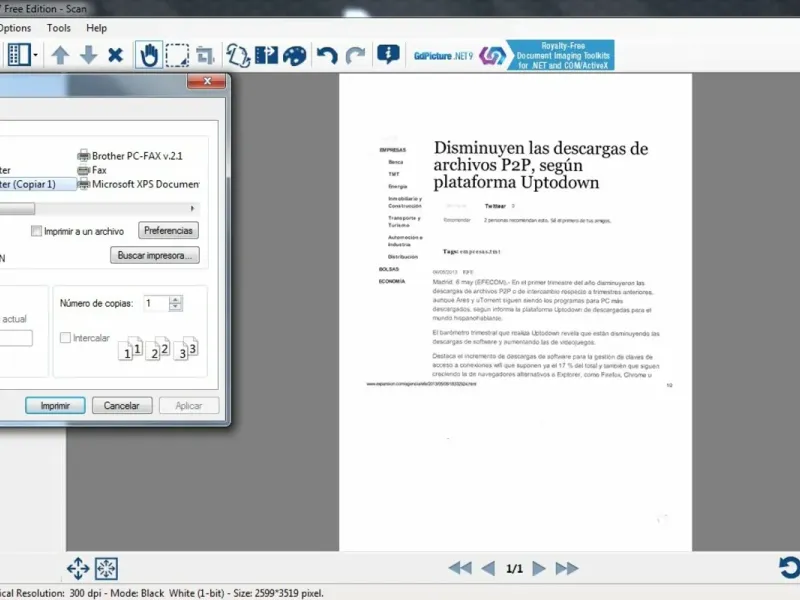
Task: Open the color palette tool
Action: click(x=294, y=55)
